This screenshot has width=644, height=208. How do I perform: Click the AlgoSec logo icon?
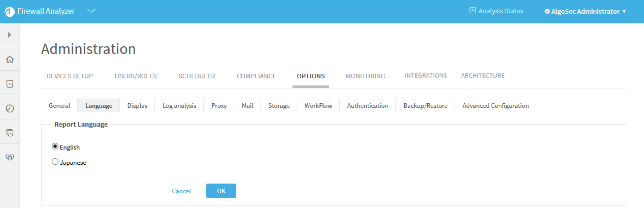click(x=10, y=12)
